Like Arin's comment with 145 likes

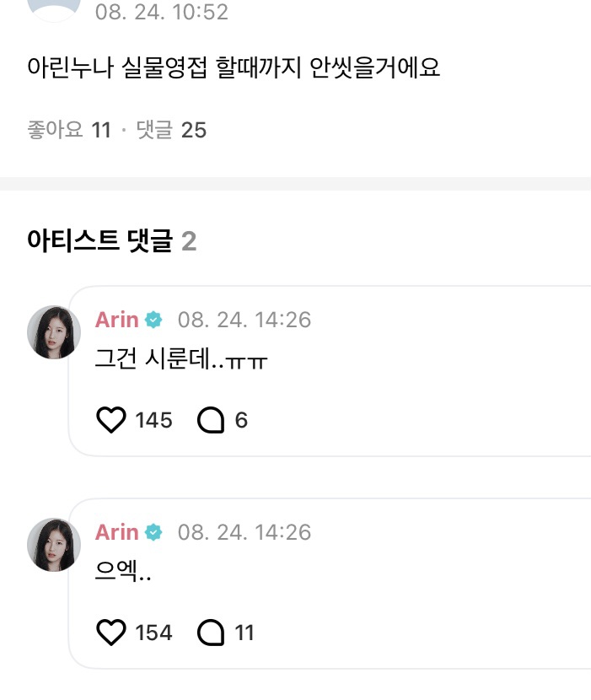pyautogui.click(x=111, y=420)
